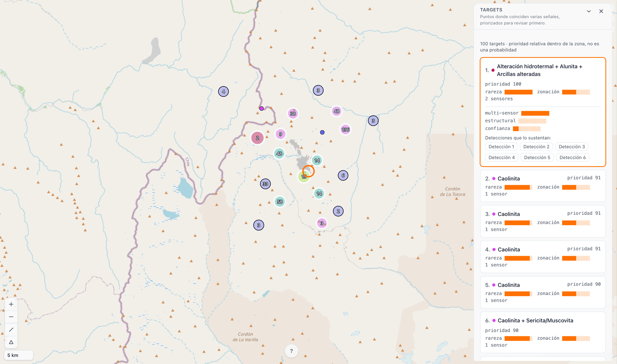Select the line measure tool
Viewport: 617px width, 364px height.
click(x=11, y=330)
